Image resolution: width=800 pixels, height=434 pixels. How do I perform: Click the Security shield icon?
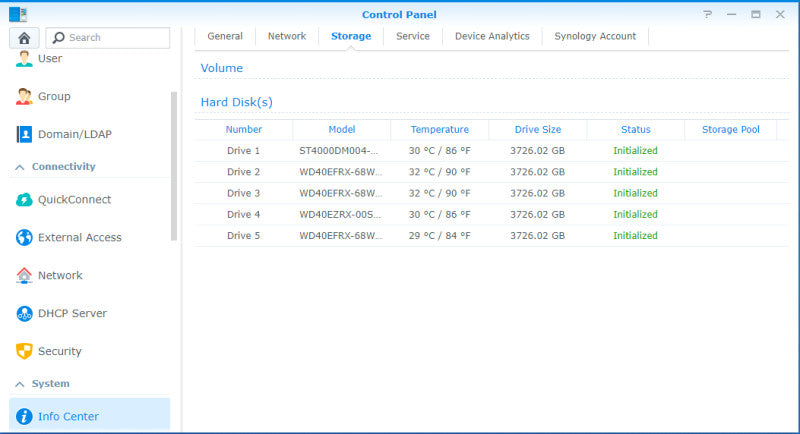point(24,351)
